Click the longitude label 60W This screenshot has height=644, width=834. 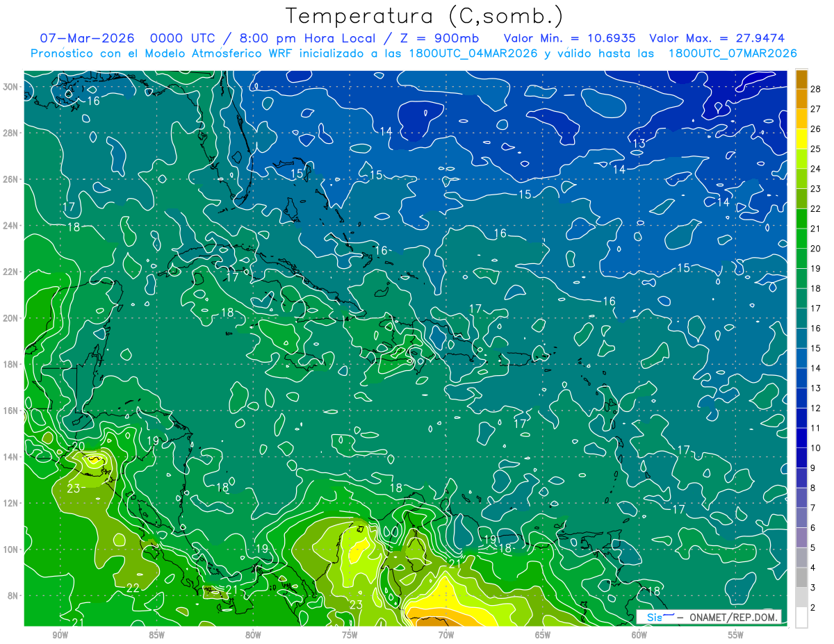point(639,634)
